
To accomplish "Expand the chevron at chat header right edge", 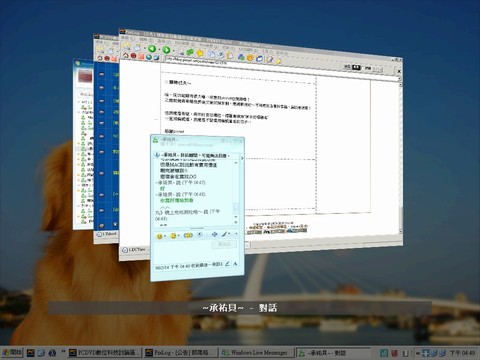I will [242, 158].
